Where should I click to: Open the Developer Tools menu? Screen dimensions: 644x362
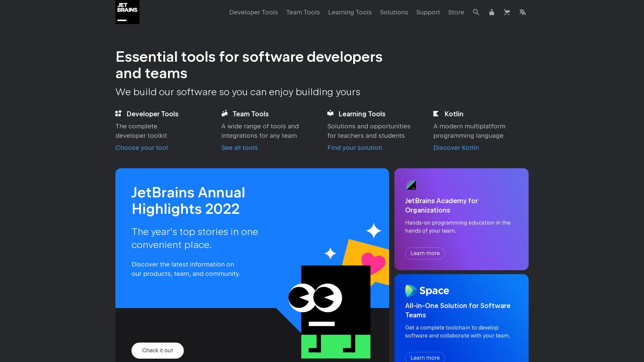point(253,12)
